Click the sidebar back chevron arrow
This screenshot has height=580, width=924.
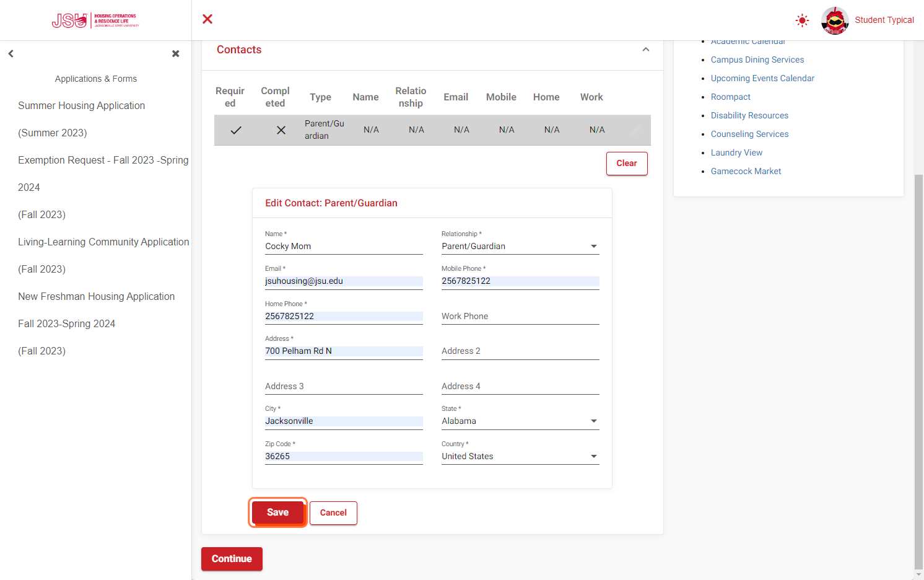coord(11,54)
